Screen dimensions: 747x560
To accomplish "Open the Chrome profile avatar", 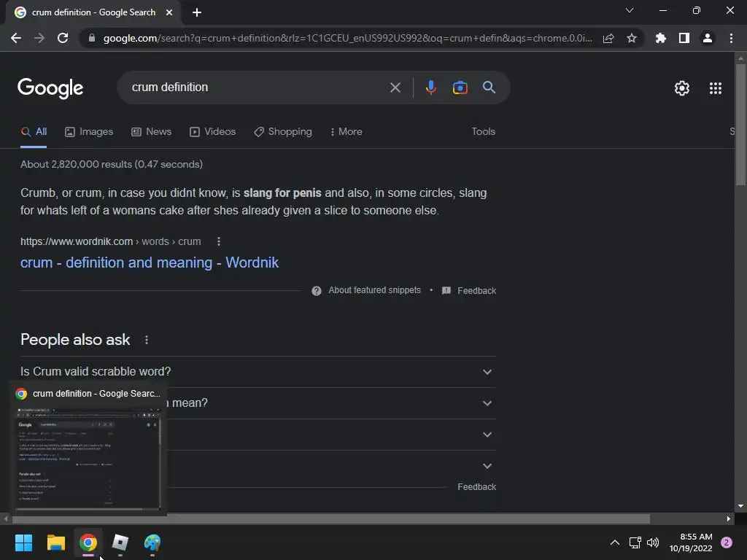I will pos(708,38).
